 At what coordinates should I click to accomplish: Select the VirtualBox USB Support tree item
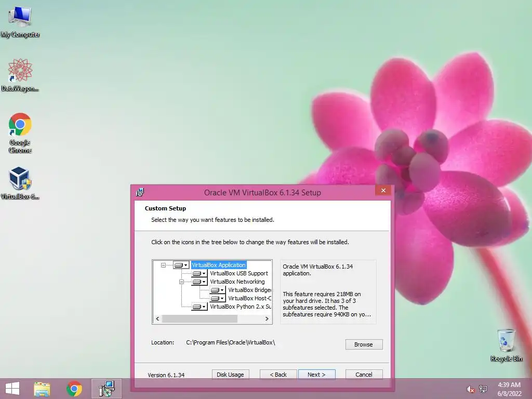(x=239, y=273)
